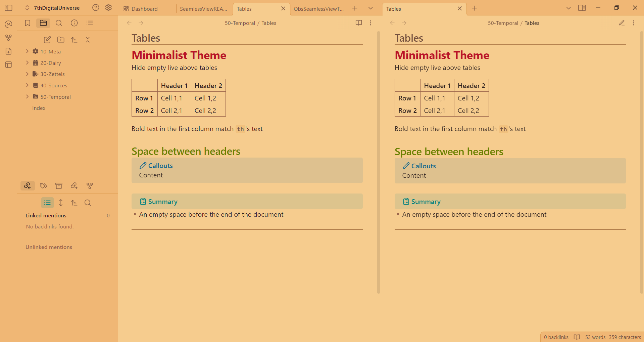This screenshot has width=644, height=342.
Task: Open left pane more options menu
Action: 370,23
